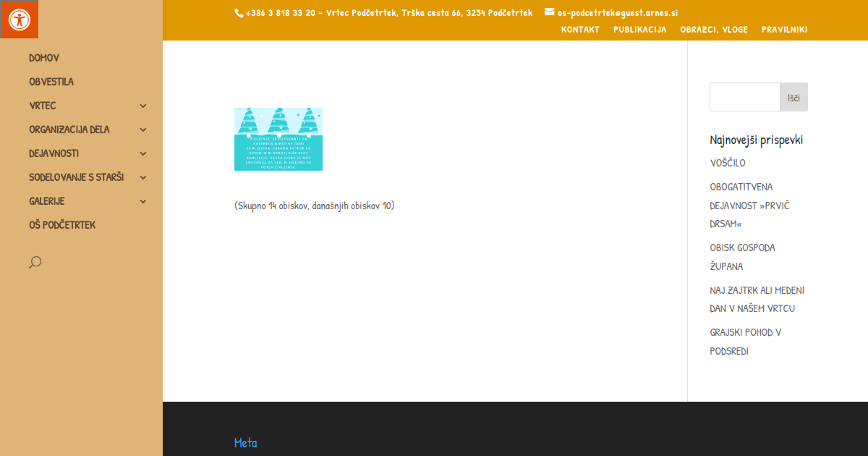Click the envelope email icon

coord(549,12)
